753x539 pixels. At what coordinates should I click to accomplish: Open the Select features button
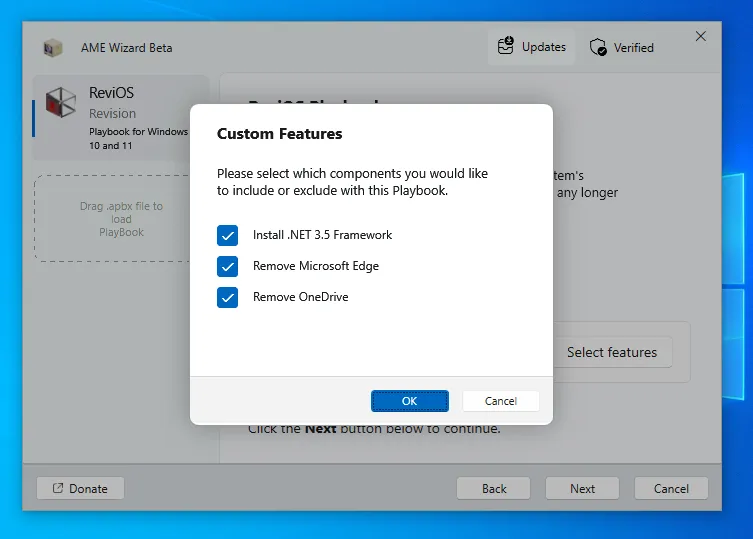pyautogui.click(x=612, y=352)
